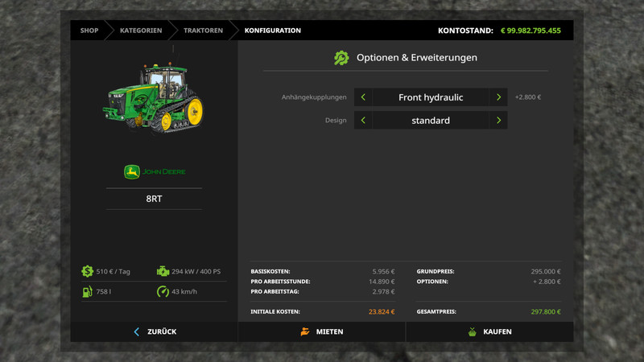This screenshot has width=644, height=362.
Task: Select previous Anhängekupplungen option
Action: coord(363,97)
